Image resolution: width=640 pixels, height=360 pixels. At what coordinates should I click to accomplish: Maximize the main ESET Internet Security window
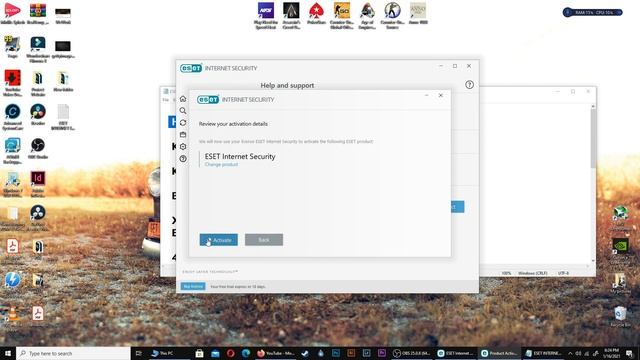pyautogui.click(x=455, y=66)
